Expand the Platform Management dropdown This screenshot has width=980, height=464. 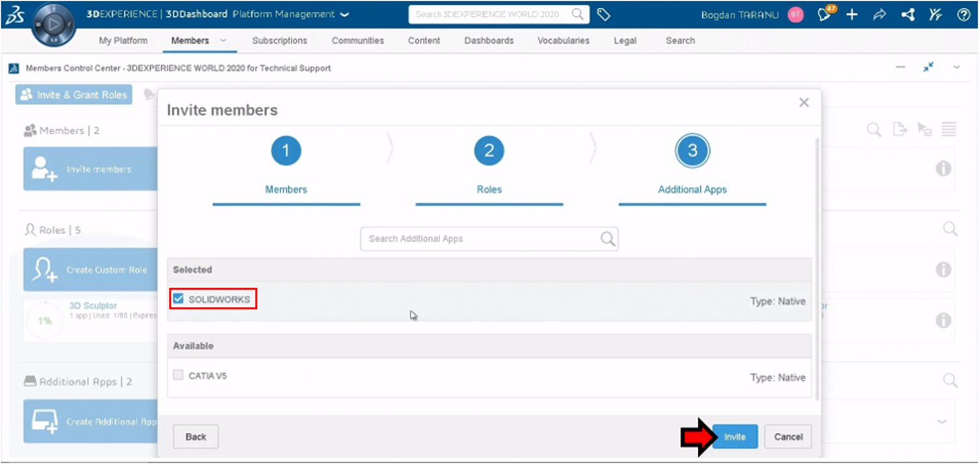345,14
